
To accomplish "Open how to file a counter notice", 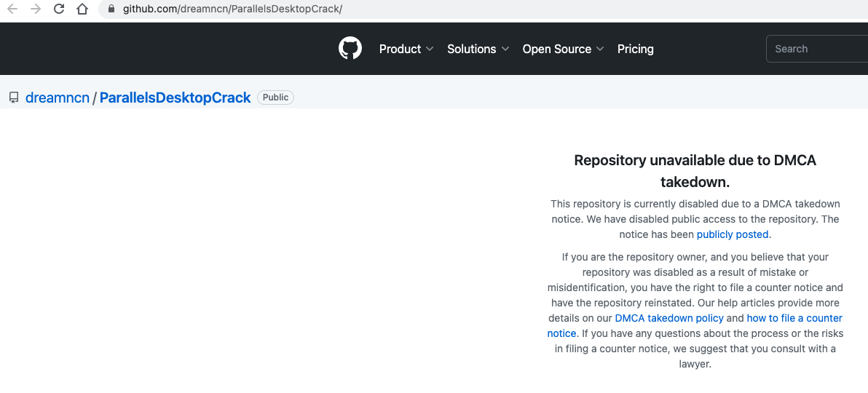I will coord(794,318).
